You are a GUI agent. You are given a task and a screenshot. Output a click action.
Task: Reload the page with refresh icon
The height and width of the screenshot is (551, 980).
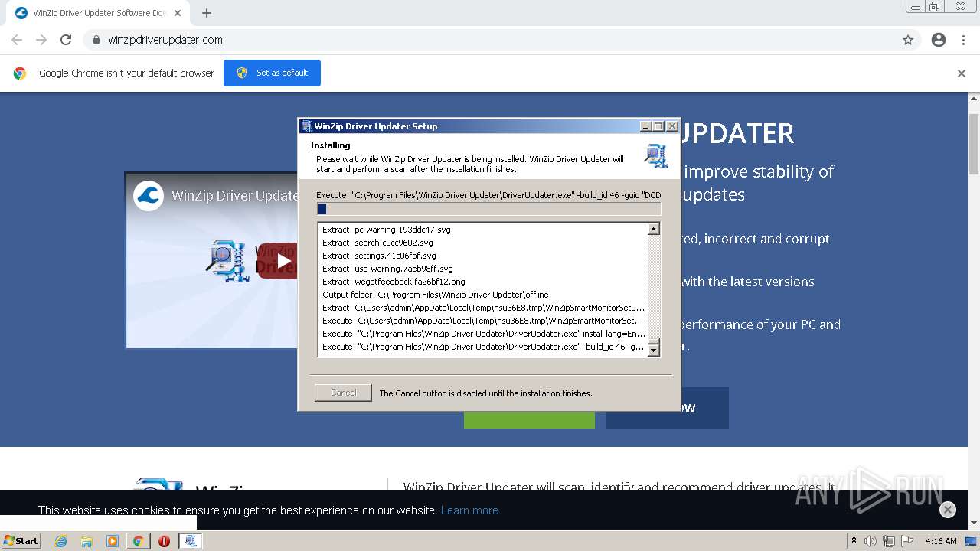66,40
